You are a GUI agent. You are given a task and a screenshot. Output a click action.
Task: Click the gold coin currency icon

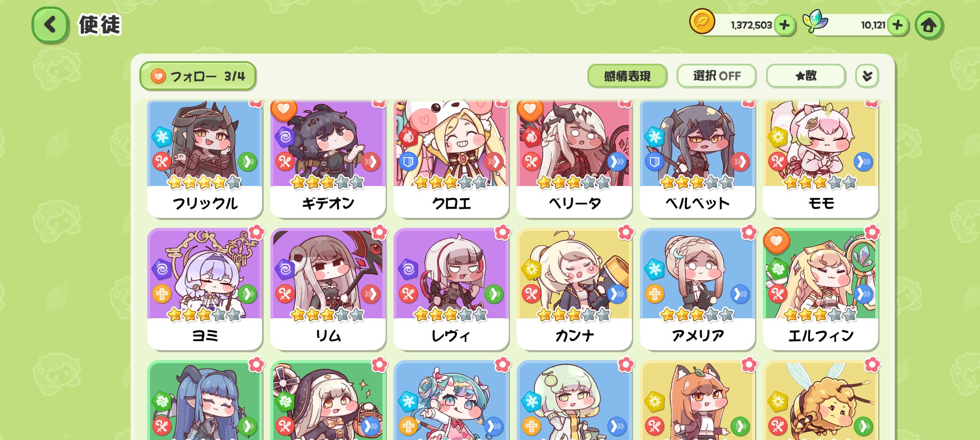pos(702,22)
